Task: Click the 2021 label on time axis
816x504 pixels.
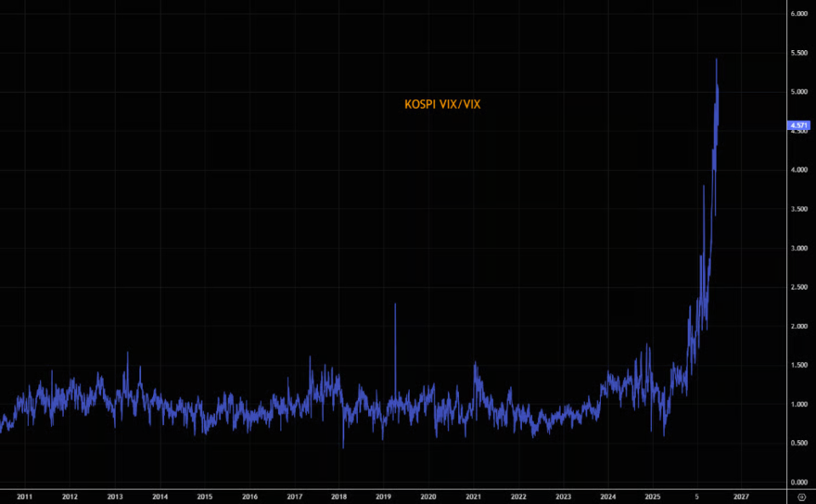Action: coord(473,496)
